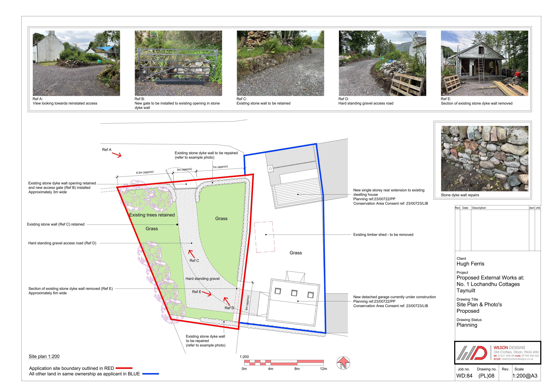Image resolution: width=555 pixels, height=392 pixels.
Task: Open the Ref E dyke wall removed photo
Action: (x=484, y=63)
